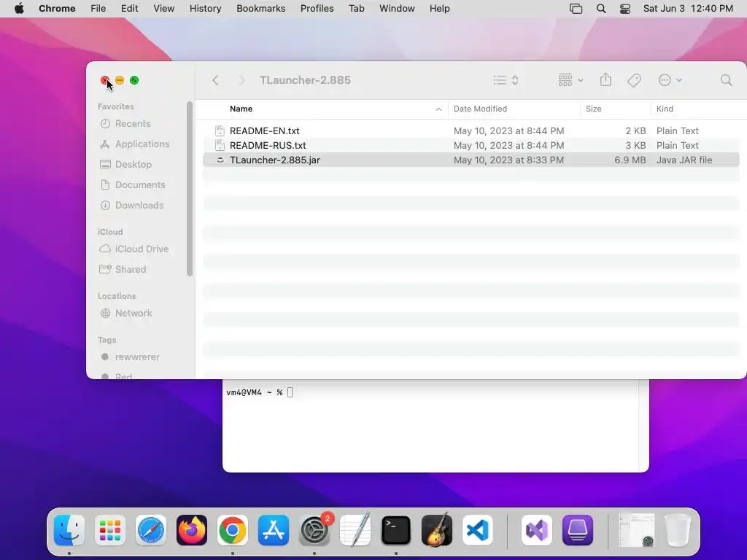Image resolution: width=747 pixels, height=560 pixels.
Task: Open the Window menu
Action: pos(397,9)
